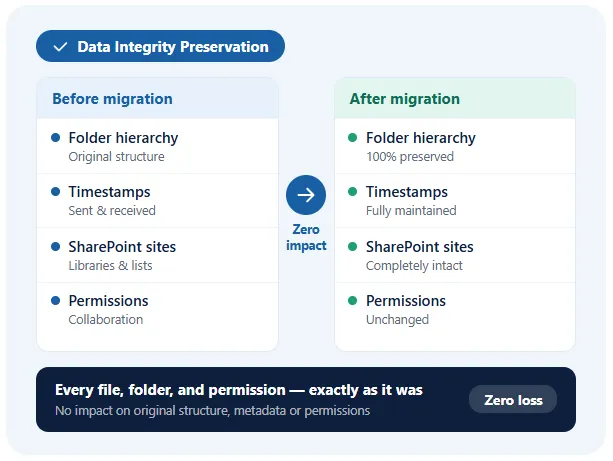This screenshot has height=461, width=613.
Task: Click the Libraries & lists subtitle
Action: 110,266
